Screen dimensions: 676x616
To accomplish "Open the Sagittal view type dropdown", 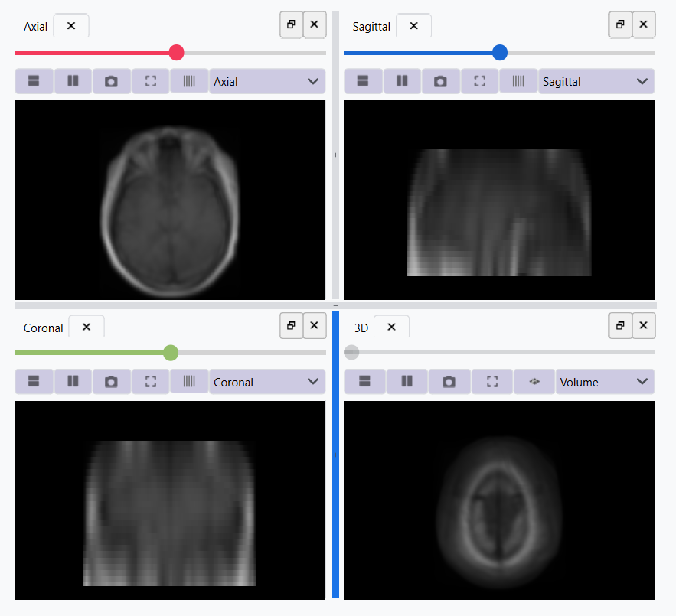I will (x=596, y=81).
